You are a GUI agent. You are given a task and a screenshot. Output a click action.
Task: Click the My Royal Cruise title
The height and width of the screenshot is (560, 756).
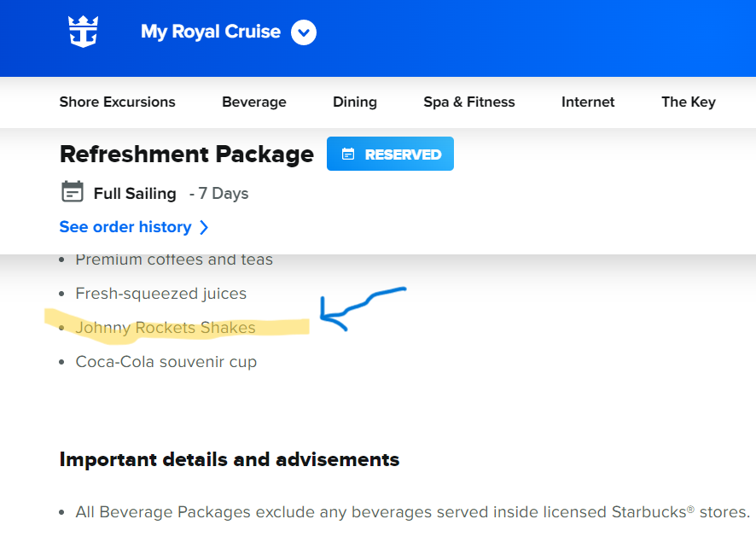pos(211,32)
